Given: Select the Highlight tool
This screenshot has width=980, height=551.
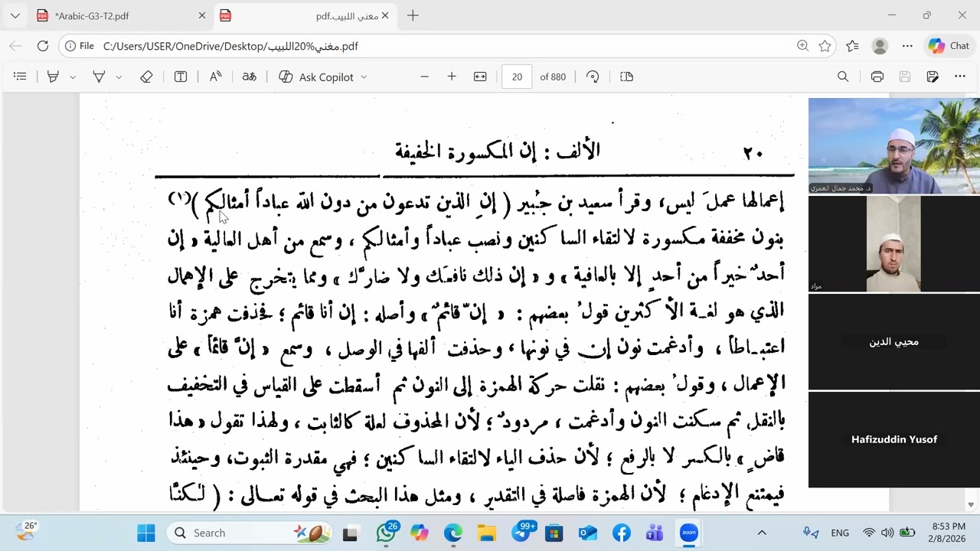Looking at the screenshot, I should coord(53,77).
